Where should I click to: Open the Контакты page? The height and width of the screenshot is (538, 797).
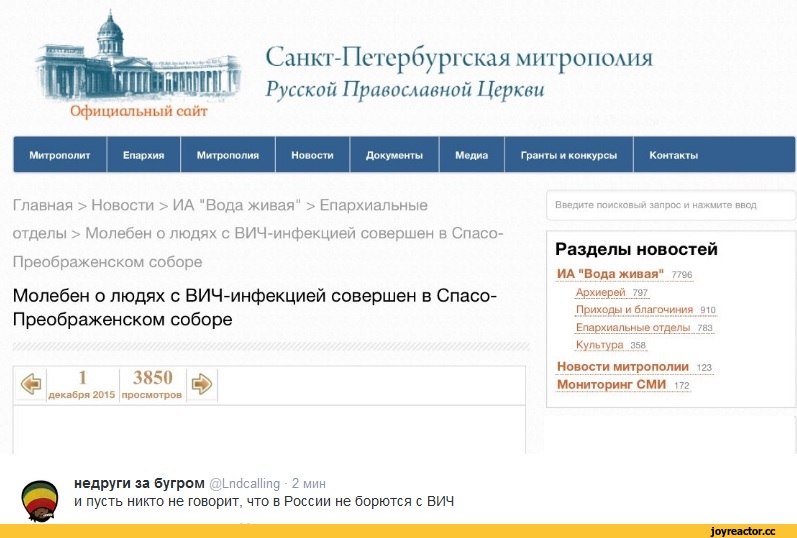point(674,155)
